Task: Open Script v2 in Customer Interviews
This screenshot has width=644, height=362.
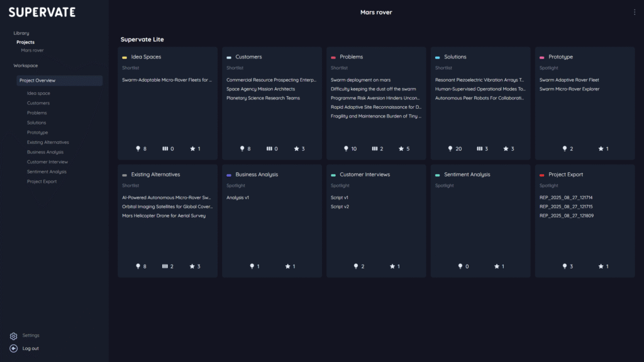Action: point(340,207)
